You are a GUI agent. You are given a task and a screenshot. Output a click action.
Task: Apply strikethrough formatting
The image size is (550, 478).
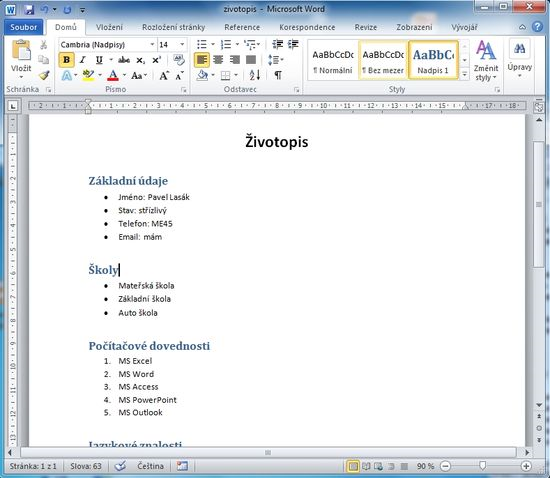coord(123,60)
